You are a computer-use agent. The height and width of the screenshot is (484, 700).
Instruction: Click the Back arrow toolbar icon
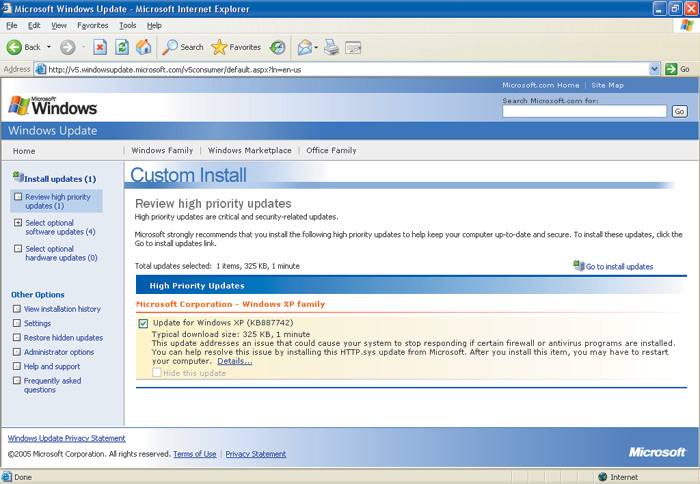tap(14, 47)
